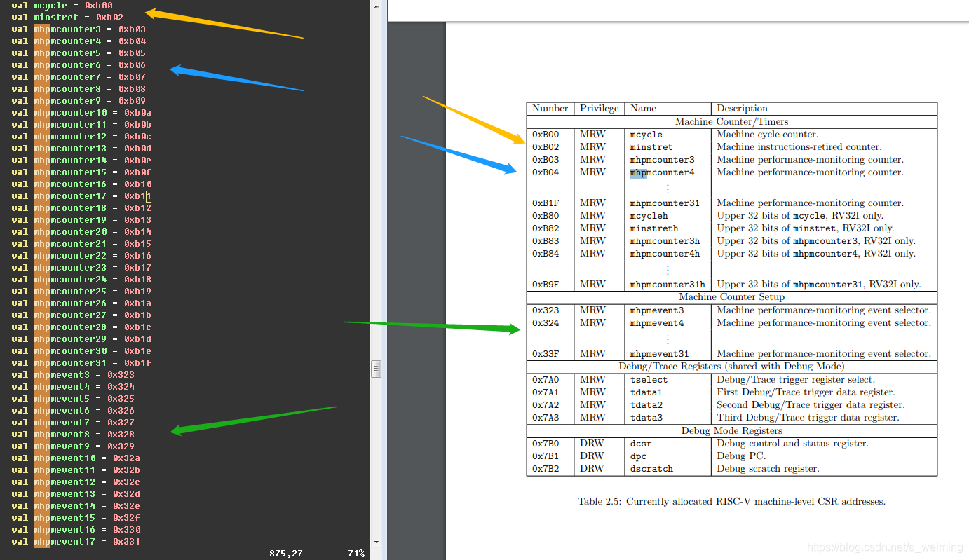Click the '0xB02' number cell in the table

546,147
